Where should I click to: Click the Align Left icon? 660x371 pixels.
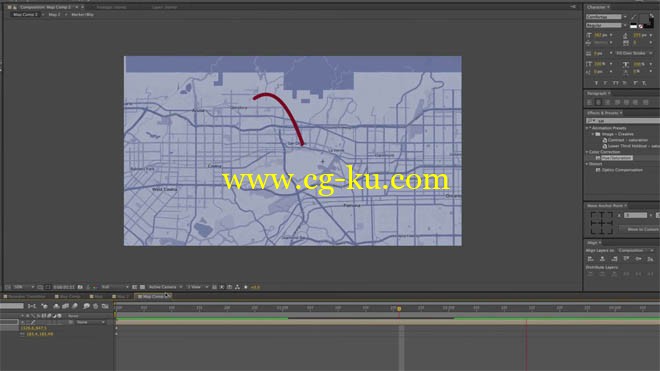[591, 259]
